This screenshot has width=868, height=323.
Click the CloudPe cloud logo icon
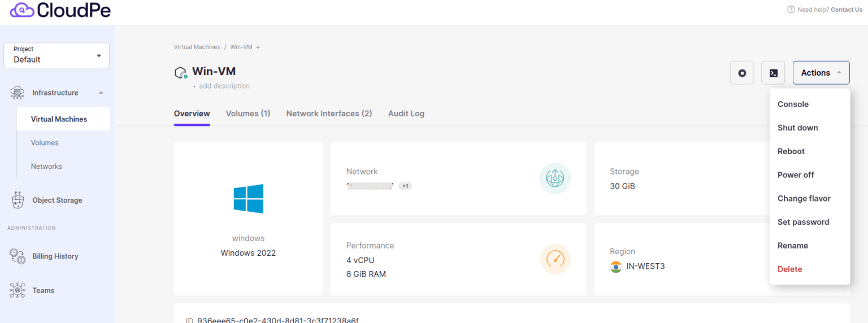(22, 10)
